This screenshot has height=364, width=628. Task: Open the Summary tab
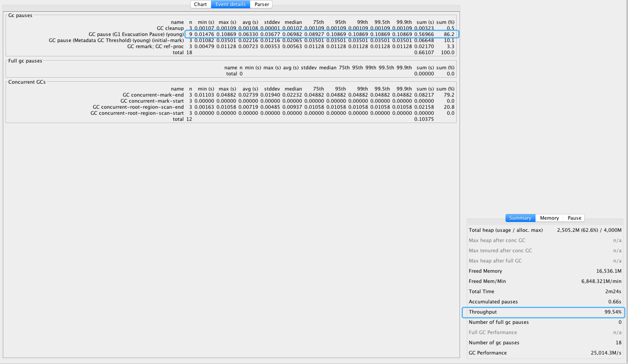tap(520, 218)
